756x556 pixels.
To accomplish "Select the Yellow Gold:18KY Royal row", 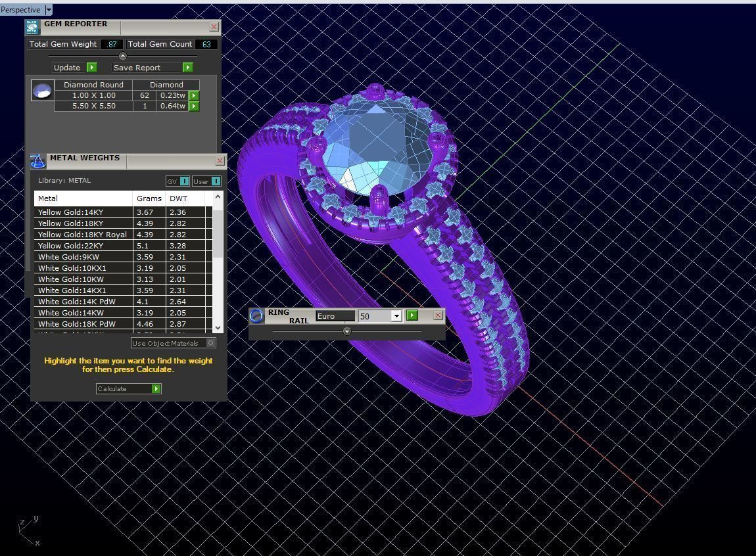I will point(123,234).
